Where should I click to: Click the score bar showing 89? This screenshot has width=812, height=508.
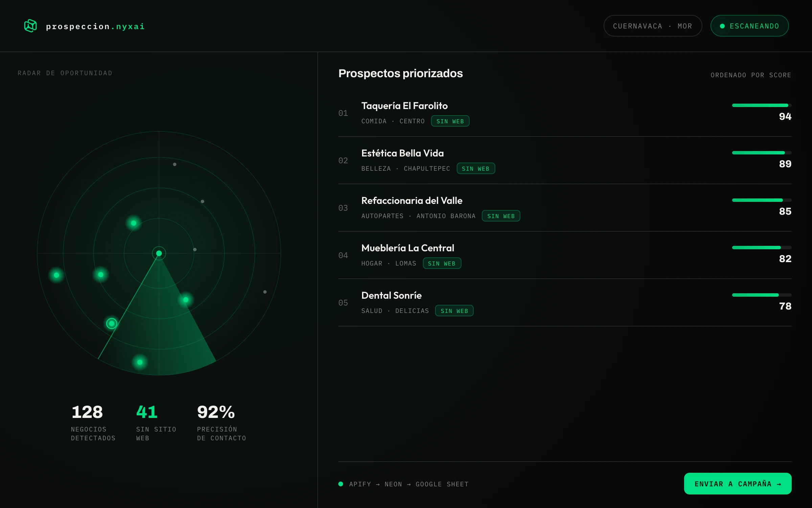[x=762, y=153]
